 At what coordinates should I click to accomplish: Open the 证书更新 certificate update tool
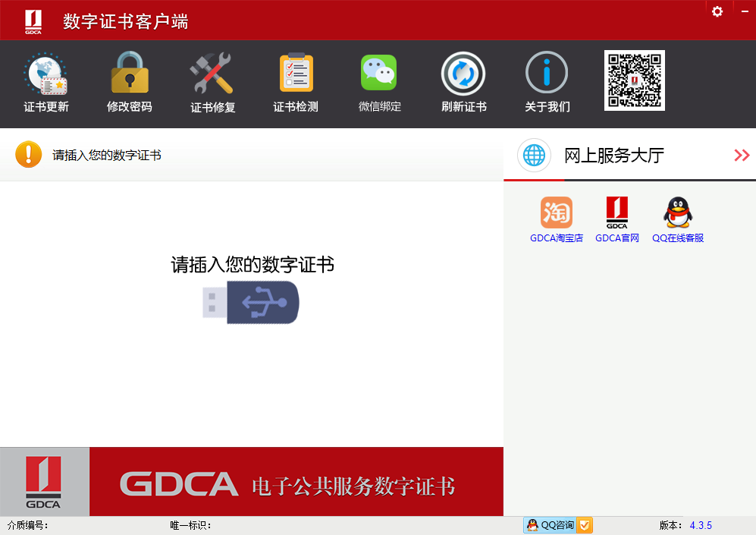coord(45,83)
